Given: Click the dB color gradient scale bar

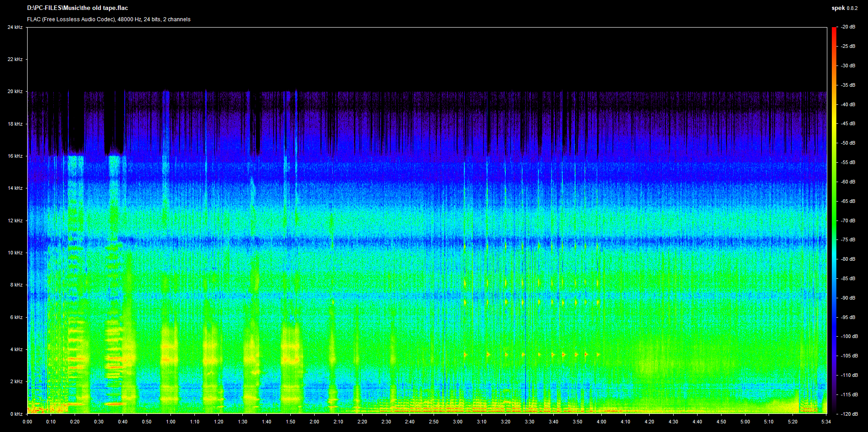Looking at the screenshot, I should [834, 221].
